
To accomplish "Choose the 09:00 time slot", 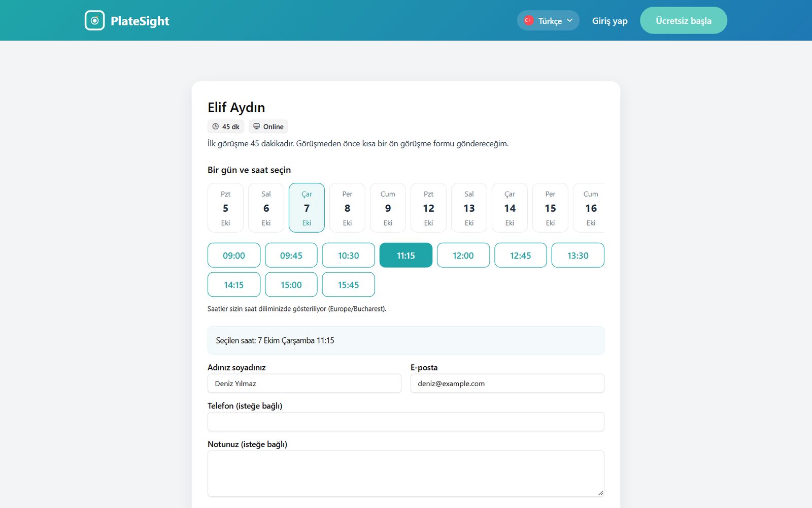I will pos(234,255).
